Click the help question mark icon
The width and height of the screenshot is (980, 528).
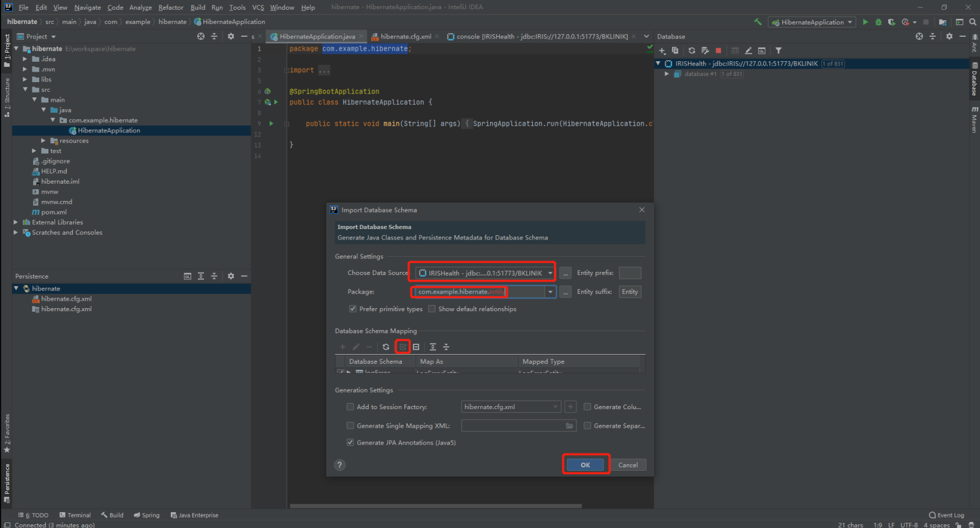tap(340, 465)
